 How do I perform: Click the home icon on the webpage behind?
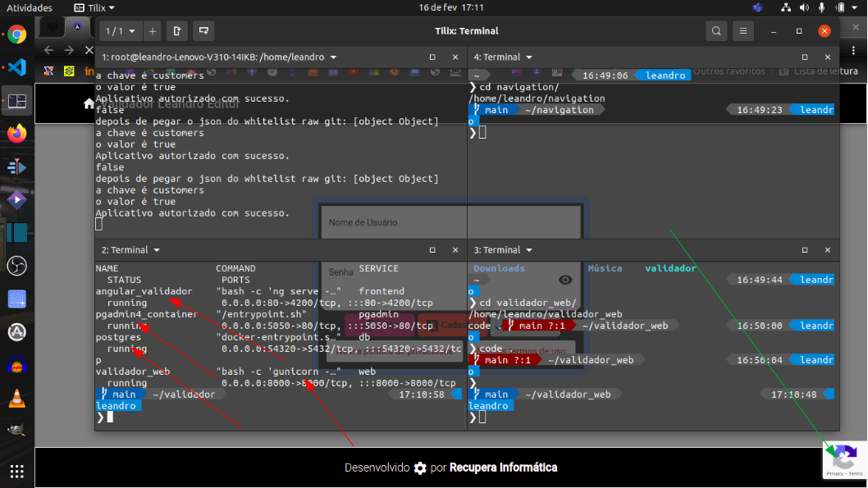pyautogui.click(x=89, y=103)
